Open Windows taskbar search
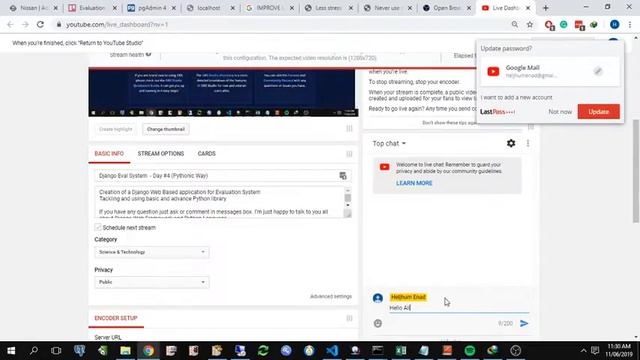Image resolution: width=640 pixels, height=360 pixels. pyautogui.click(x=34, y=350)
